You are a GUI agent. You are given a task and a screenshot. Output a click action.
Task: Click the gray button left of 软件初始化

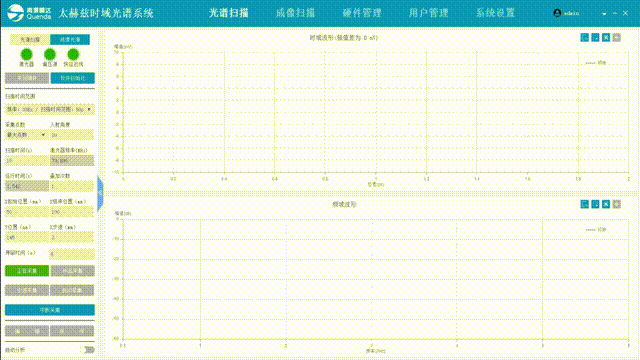27,78
